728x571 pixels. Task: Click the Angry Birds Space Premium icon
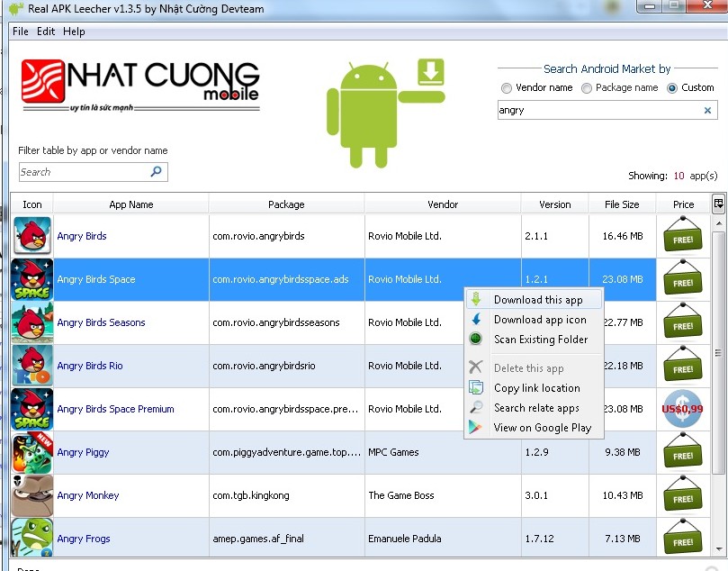32,409
